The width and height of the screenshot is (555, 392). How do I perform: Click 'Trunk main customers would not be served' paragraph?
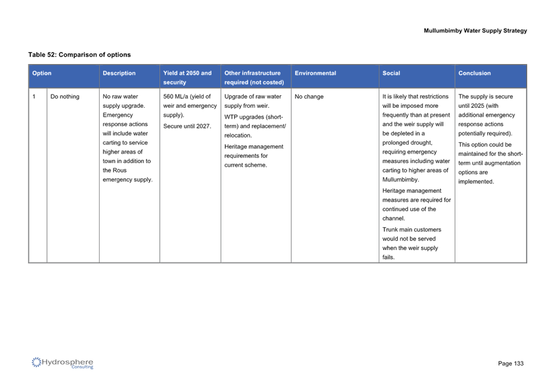point(412,244)
